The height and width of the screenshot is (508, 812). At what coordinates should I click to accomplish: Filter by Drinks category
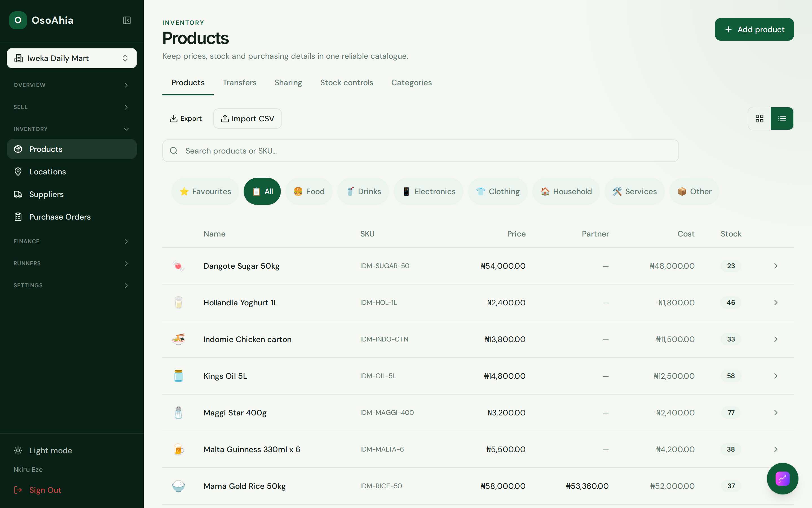(x=363, y=192)
